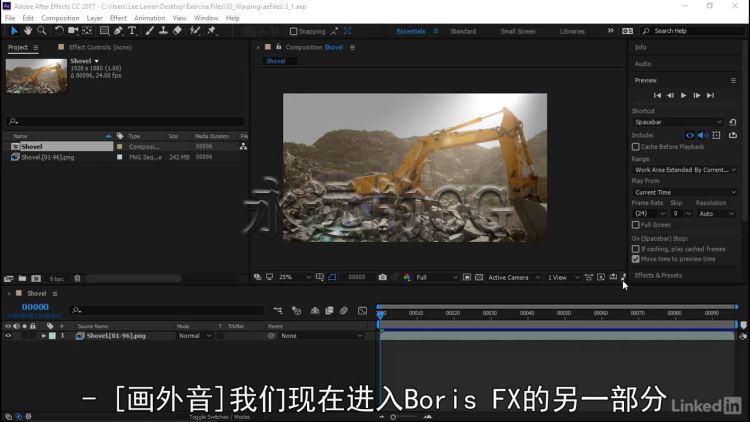Select the Roto Brush tool

(195, 31)
